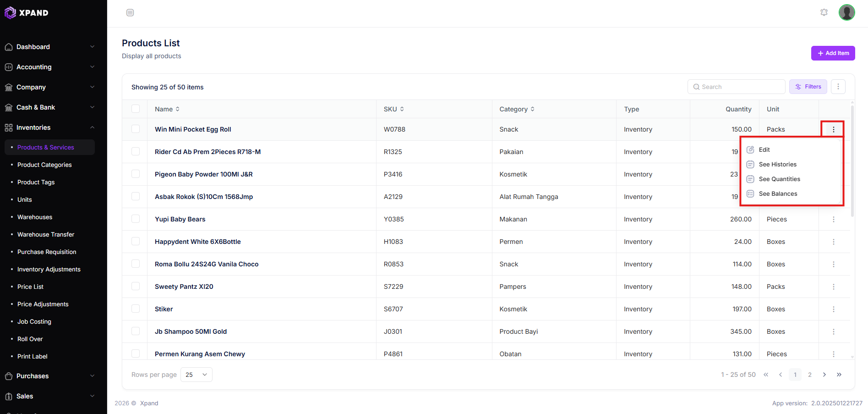Screen dimensions: 868x414
Task: Open row actions for Yupi Baby Bears
Action: (x=834, y=220)
